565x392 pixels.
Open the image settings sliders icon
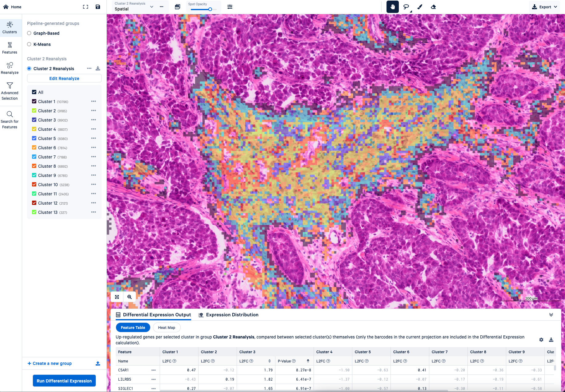click(230, 7)
